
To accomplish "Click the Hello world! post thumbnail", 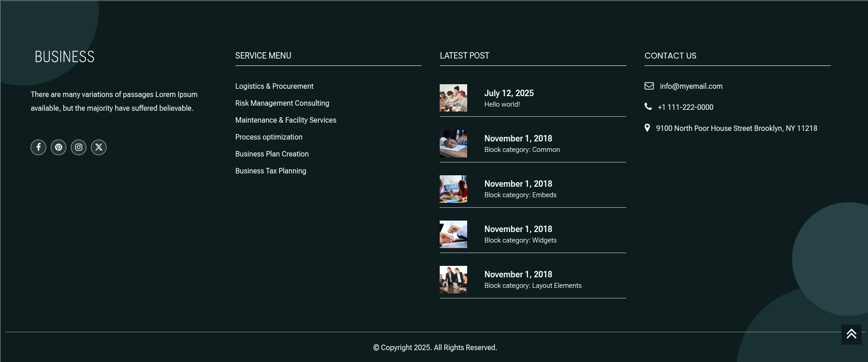I will (x=453, y=98).
